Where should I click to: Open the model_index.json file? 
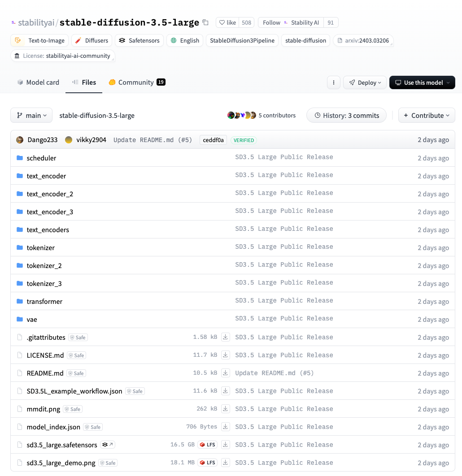pos(53,427)
